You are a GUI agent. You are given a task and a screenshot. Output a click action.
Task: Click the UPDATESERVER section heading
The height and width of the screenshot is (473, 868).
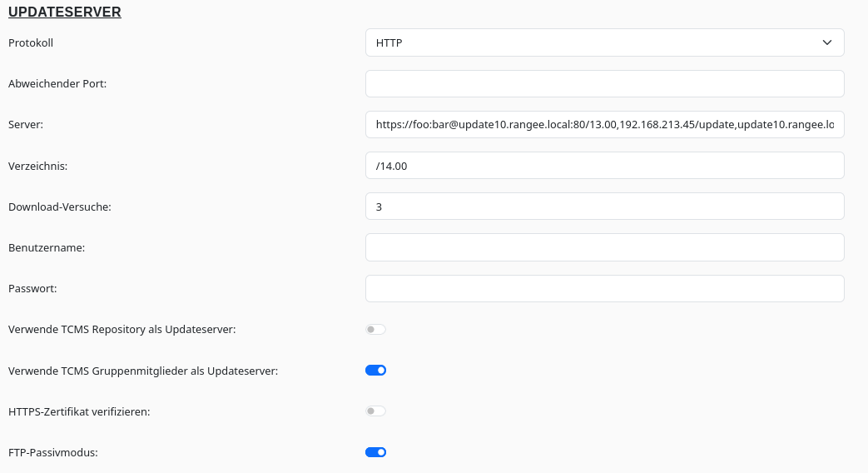[x=65, y=12]
